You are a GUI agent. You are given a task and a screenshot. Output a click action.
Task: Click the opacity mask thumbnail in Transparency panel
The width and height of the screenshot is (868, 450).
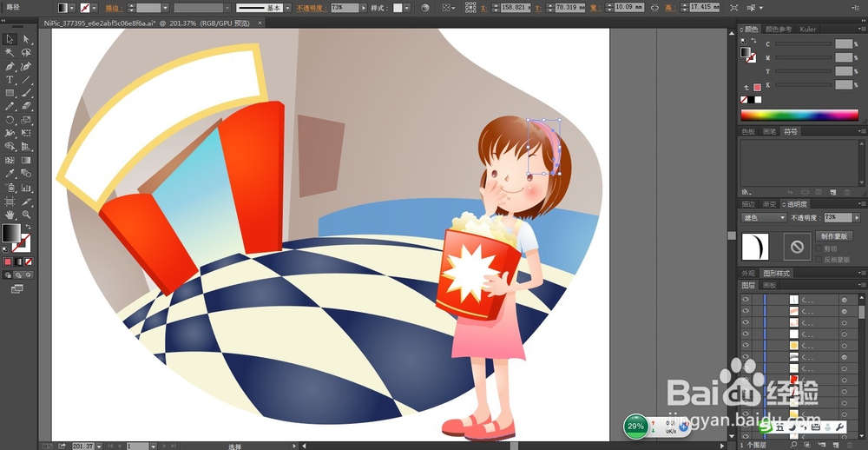click(x=797, y=247)
